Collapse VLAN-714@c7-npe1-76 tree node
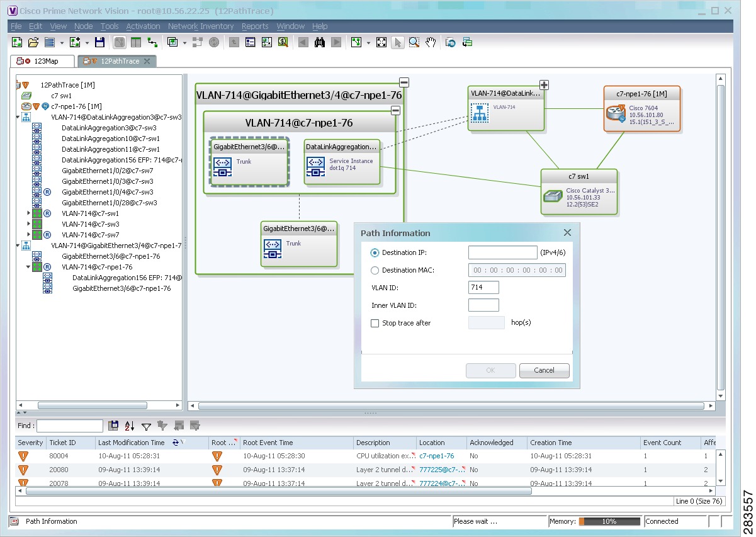 (x=28, y=267)
